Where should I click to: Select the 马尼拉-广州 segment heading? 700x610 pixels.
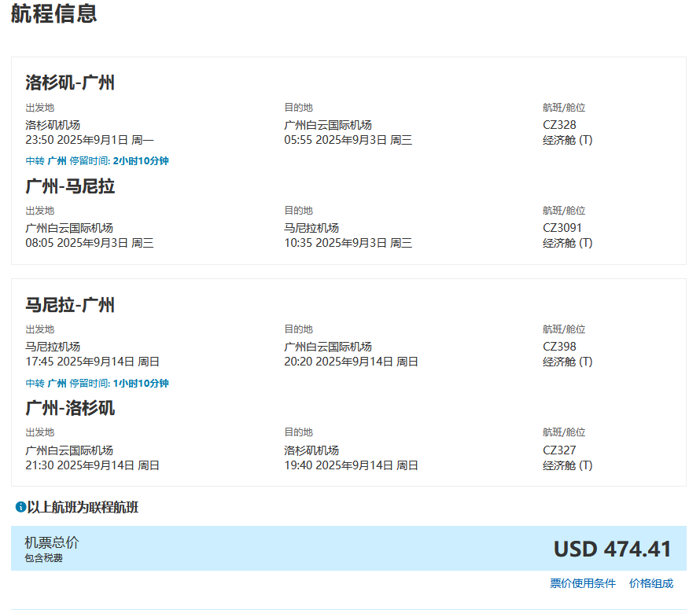click(70, 305)
